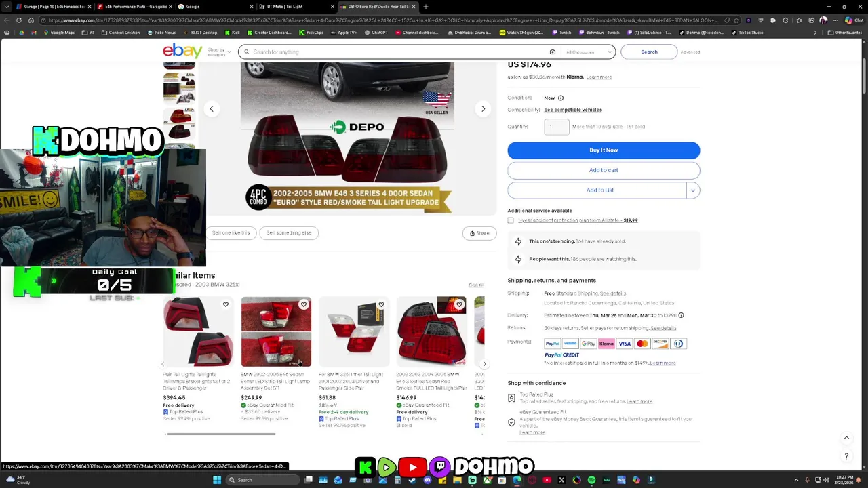Image resolution: width=868 pixels, height=488 pixels.
Task: Click See details link for shipping
Action: point(613,293)
